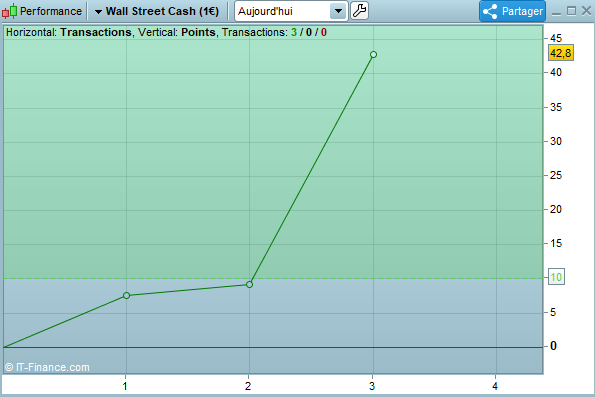The width and height of the screenshot is (595, 397).
Task: Click the axis label 4 on horizontal axis
Action: 495,386
